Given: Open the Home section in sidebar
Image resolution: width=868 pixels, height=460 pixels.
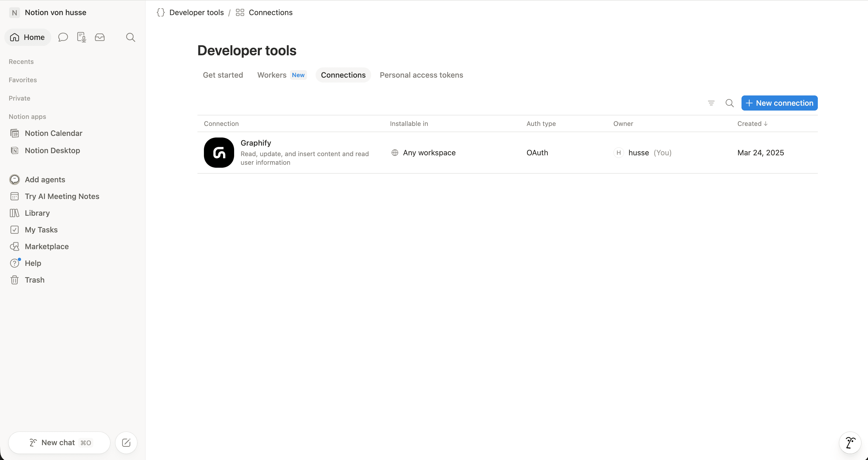Looking at the screenshot, I should coord(27,37).
